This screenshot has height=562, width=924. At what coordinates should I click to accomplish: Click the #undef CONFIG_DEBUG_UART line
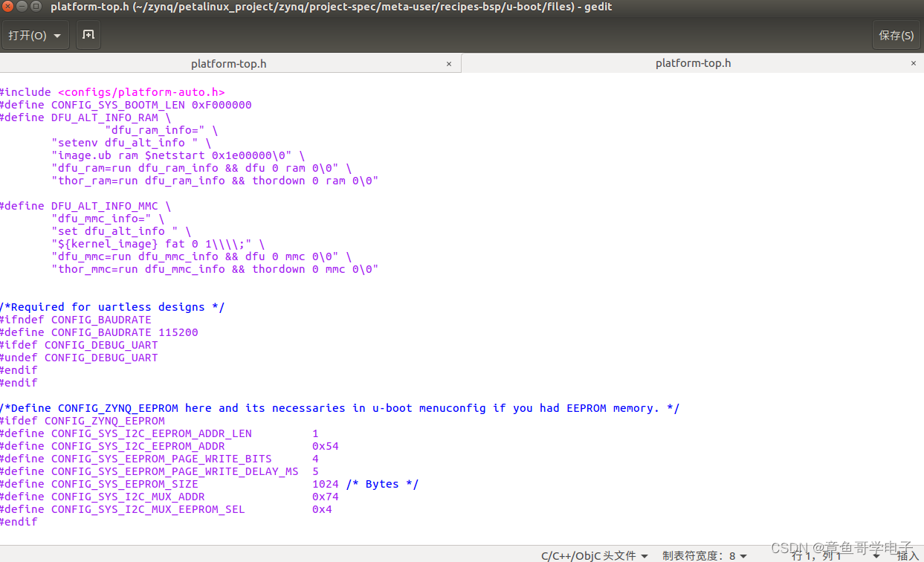pyautogui.click(x=79, y=358)
